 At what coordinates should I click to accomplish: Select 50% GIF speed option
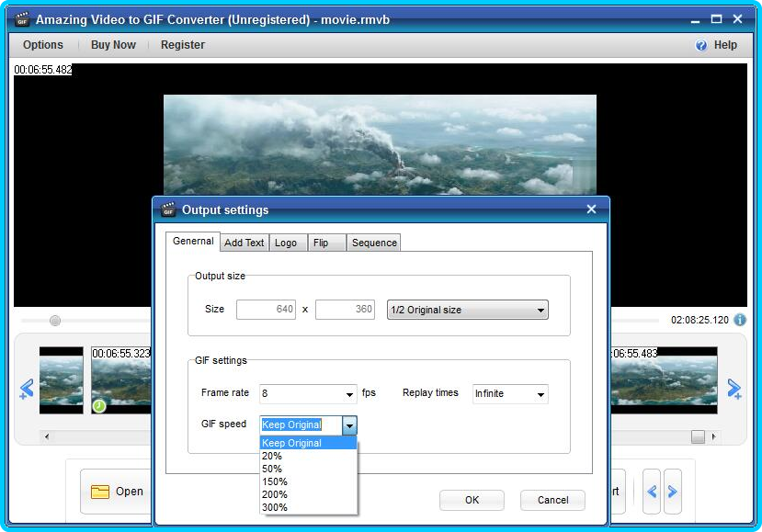point(309,469)
